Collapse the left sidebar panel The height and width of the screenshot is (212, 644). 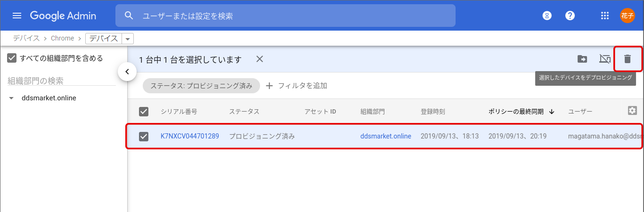(x=127, y=72)
